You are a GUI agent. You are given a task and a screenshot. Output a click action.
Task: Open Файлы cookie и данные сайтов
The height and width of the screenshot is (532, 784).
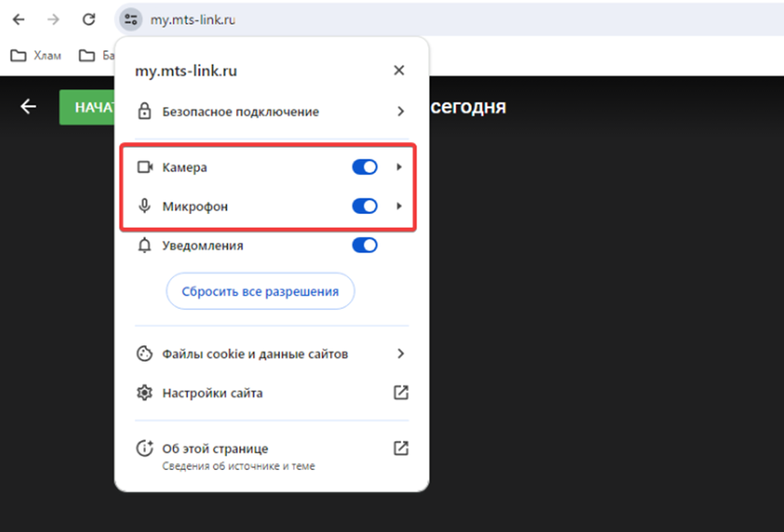pos(255,353)
